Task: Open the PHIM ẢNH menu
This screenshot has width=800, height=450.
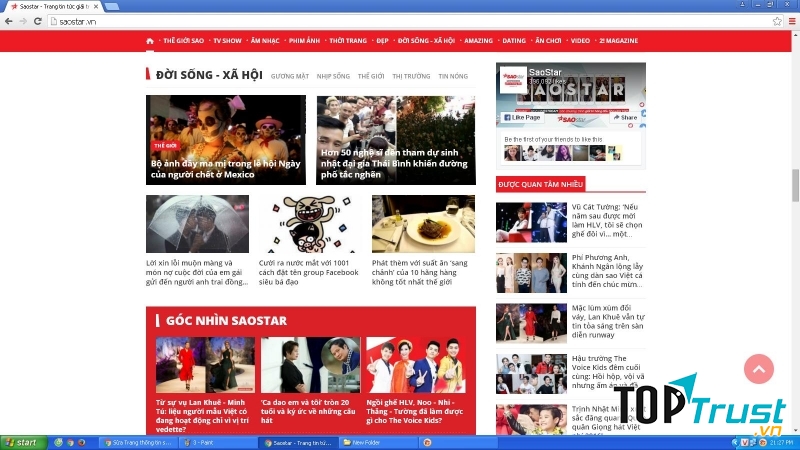Action: click(304, 41)
